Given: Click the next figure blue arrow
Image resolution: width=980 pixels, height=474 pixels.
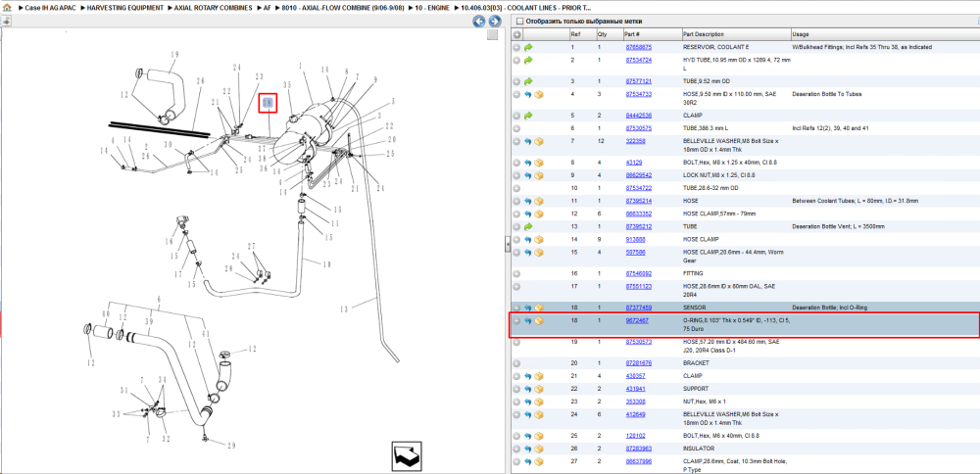Looking at the screenshot, I should point(494,22).
